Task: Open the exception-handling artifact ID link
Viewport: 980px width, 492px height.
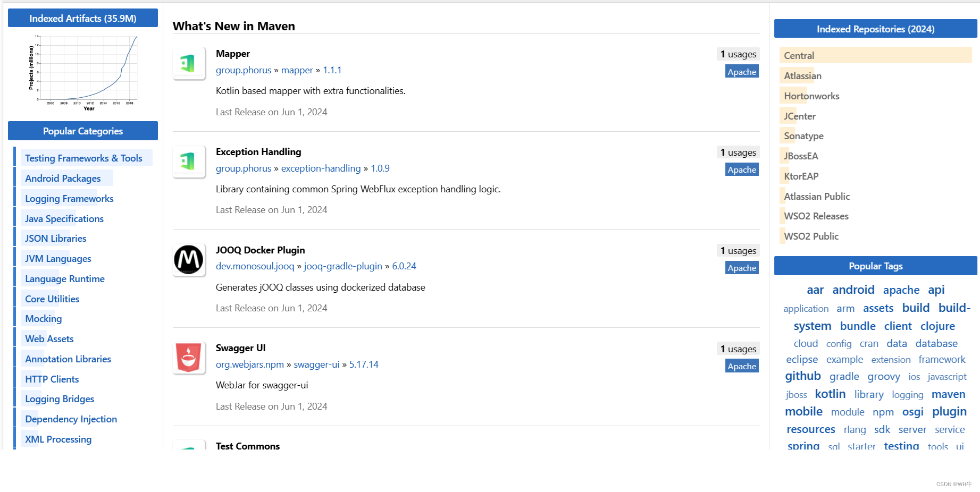Action: click(x=321, y=168)
